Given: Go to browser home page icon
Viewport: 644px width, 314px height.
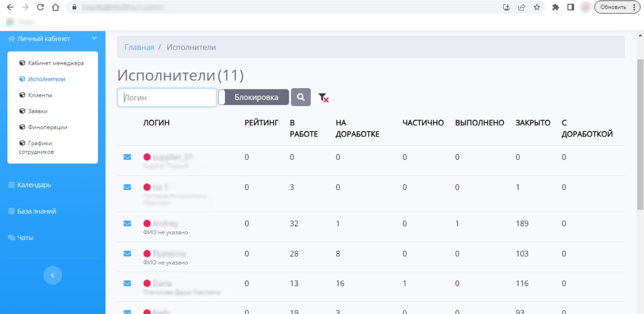Looking at the screenshot, I should point(56,7).
